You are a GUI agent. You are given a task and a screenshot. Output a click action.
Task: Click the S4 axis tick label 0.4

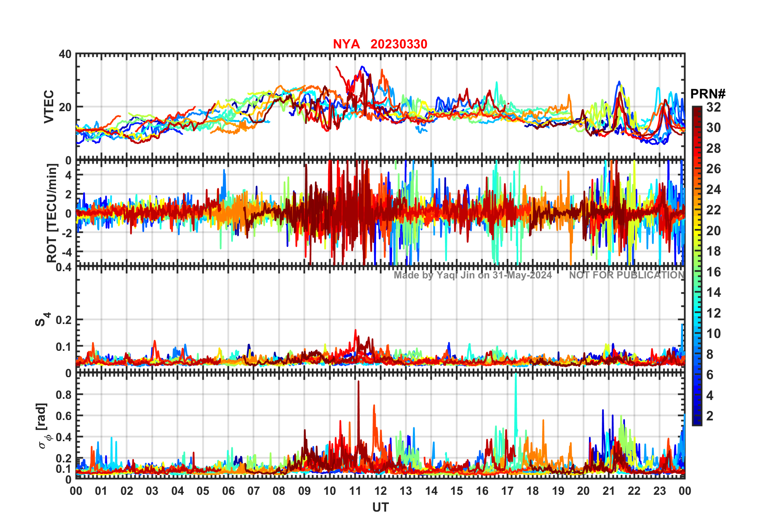(x=64, y=267)
